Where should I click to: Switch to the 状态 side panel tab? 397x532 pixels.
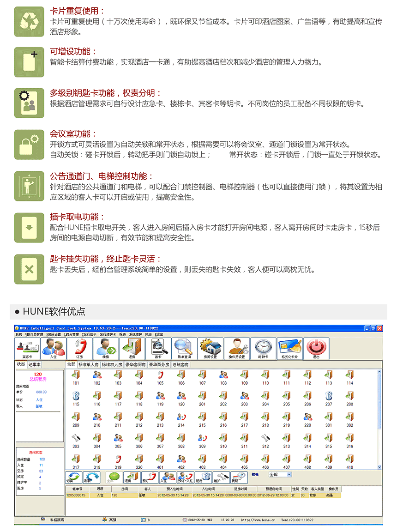21,364
